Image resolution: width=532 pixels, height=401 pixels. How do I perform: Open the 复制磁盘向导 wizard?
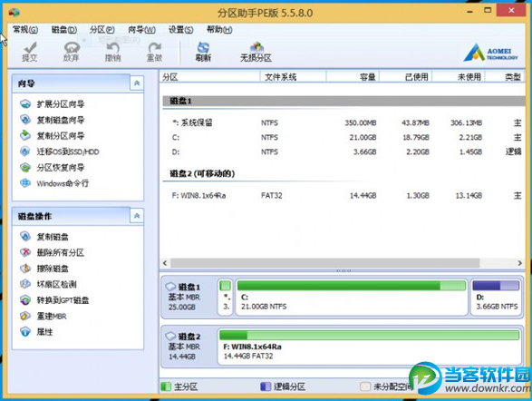[61, 120]
